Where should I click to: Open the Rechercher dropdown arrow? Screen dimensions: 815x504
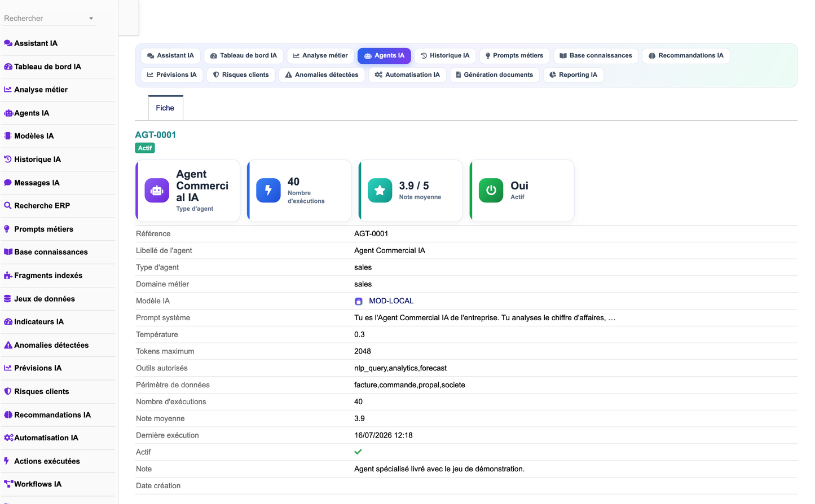coord(91,19)
